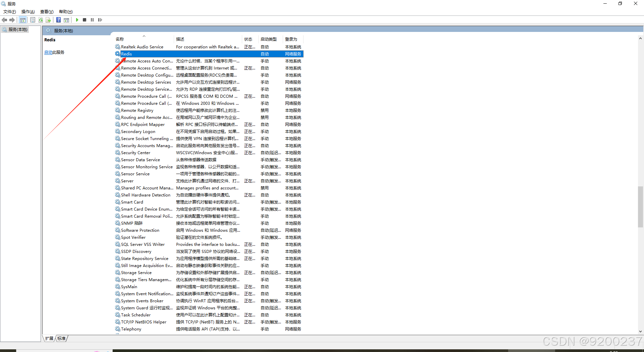Click the gear icon of Remote Registry

click(x=117, y=110)
